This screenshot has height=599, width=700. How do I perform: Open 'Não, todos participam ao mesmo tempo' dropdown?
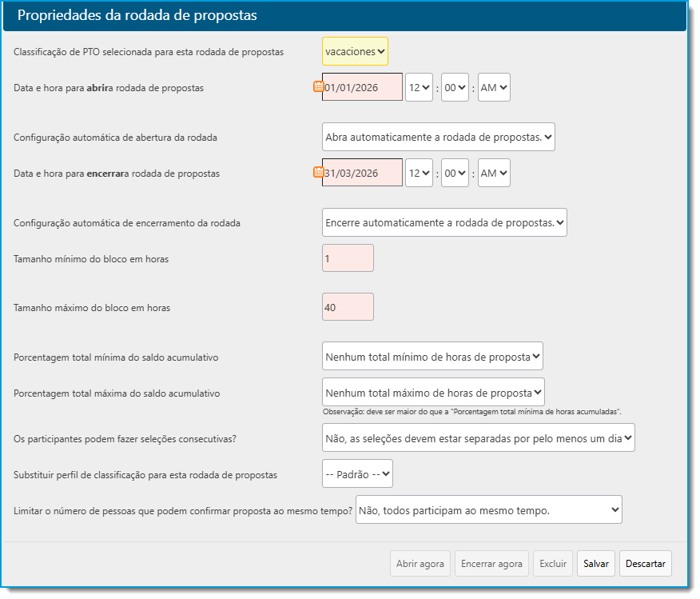(x=489, y=509)
